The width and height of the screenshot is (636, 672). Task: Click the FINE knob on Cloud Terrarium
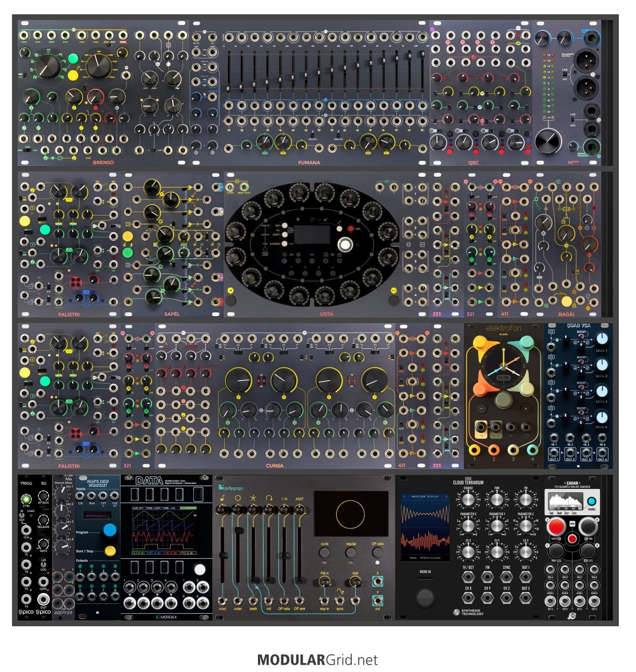pos(496,499)
